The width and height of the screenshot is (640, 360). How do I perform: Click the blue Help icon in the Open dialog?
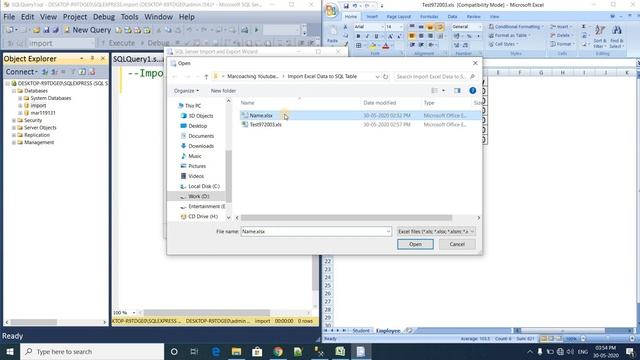coord(472,91)
